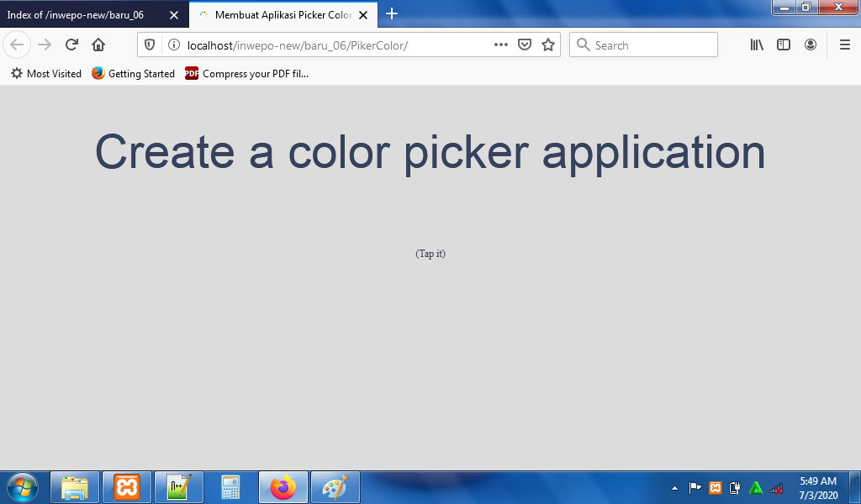The height and width of the screenshot is (504, 861).
Task: Open Most Visited bookmarks folder
Action: 46,73
